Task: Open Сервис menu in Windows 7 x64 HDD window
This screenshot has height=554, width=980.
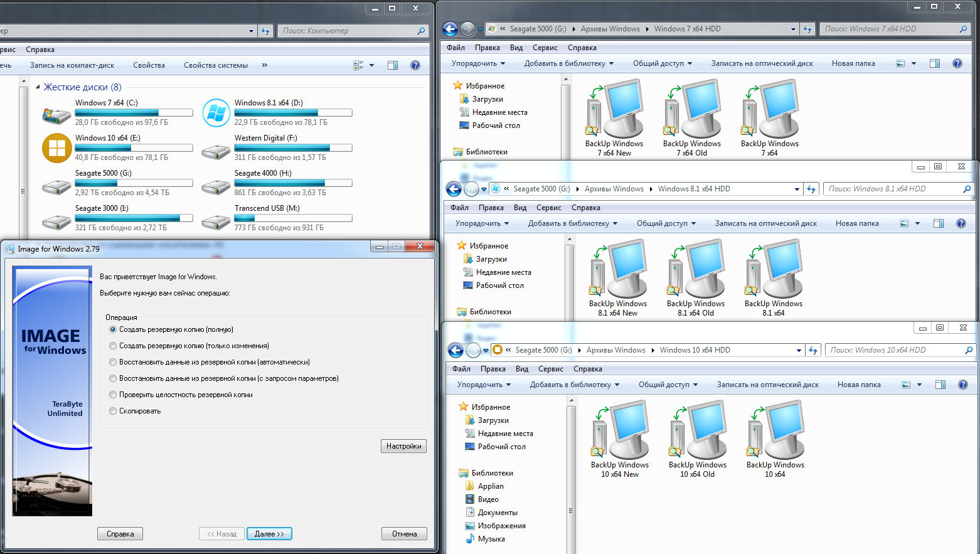Action: (x=545, y=48)
